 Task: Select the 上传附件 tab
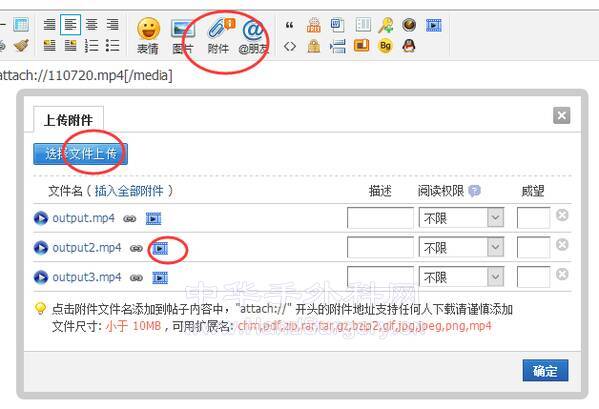point(68,120)
